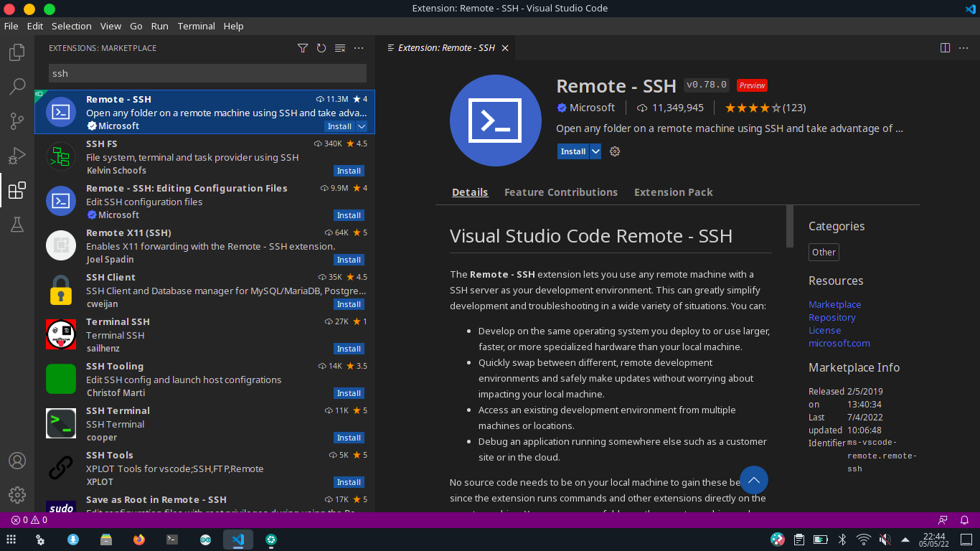Open the Accounts icon in activity bar
The image size is (980, 551).
tap(17, 461)
